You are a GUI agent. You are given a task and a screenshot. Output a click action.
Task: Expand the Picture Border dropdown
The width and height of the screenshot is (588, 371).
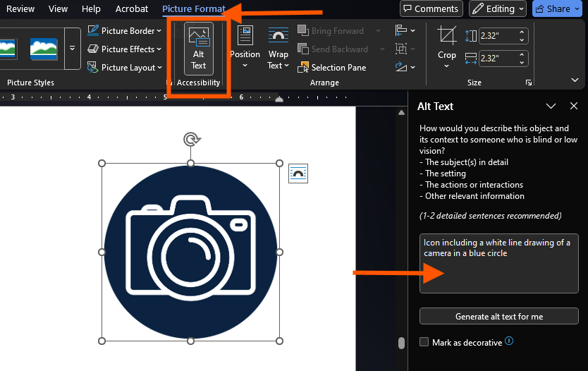pos(124,31)
